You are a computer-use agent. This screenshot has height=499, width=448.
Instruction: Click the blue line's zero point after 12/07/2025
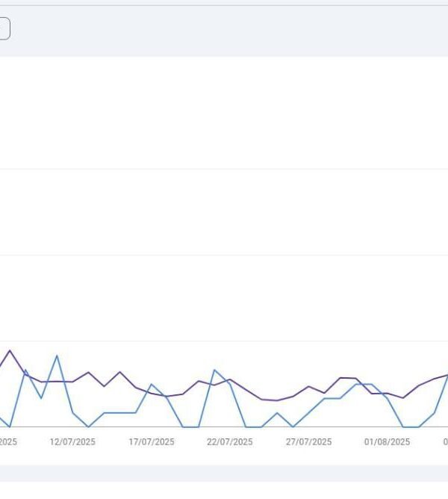tap(88, 427)
